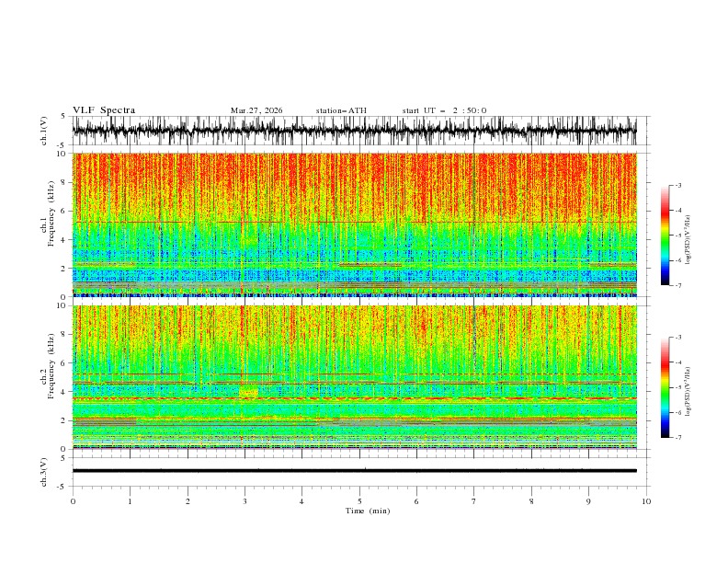Click the yellow patch near 4 kHz in ch.2
The image size is (728, 563).
(248, 391)
